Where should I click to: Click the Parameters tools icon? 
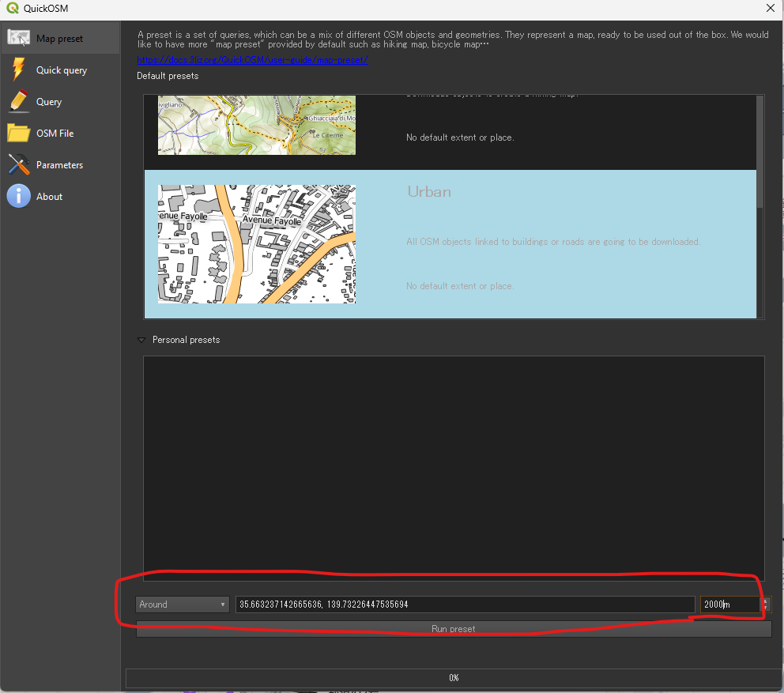point(19,164)
